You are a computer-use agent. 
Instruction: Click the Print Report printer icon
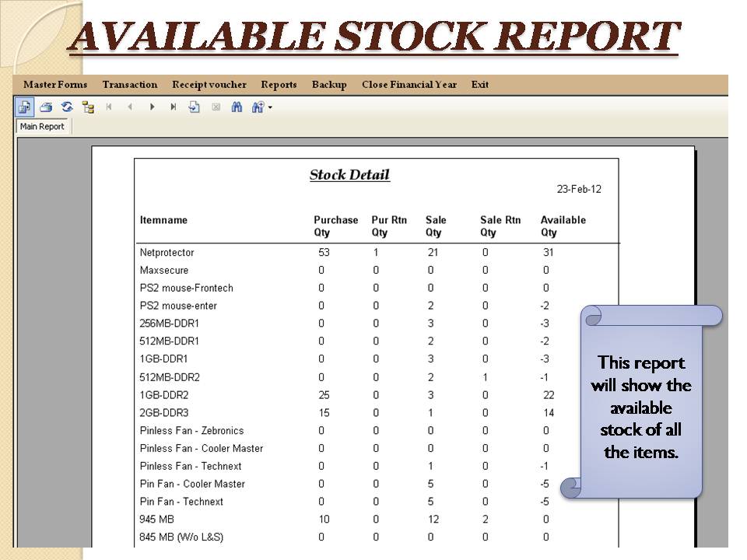pos(46,107)
